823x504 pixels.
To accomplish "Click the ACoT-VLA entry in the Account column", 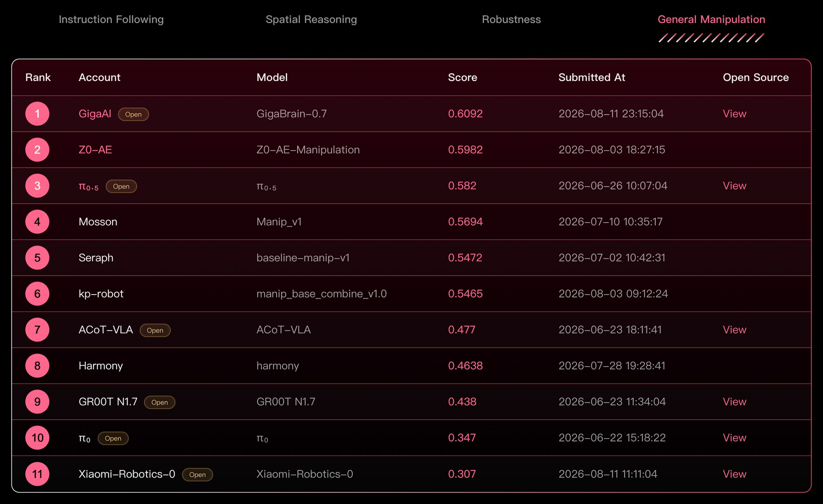I will point(106,330).
